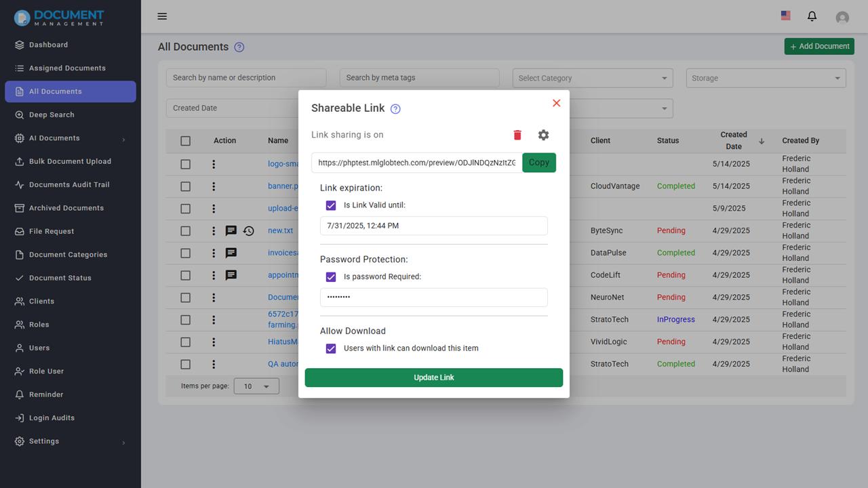Uncheck Is password Required
The height and width of the screenshot is (488, 868).
coord(331,277)
